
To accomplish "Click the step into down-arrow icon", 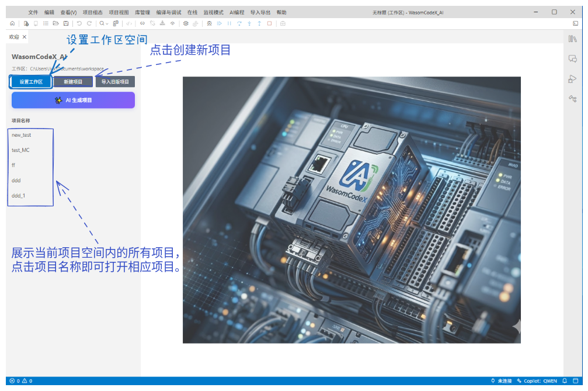I will (x=249, y=23).
